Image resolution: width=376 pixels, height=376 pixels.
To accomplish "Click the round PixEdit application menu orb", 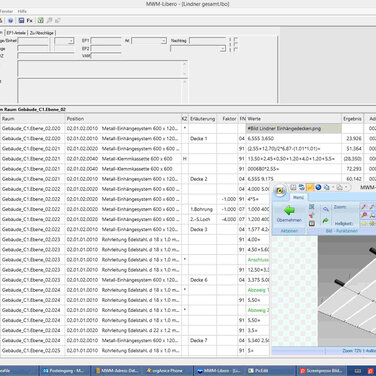I will 280,190.
